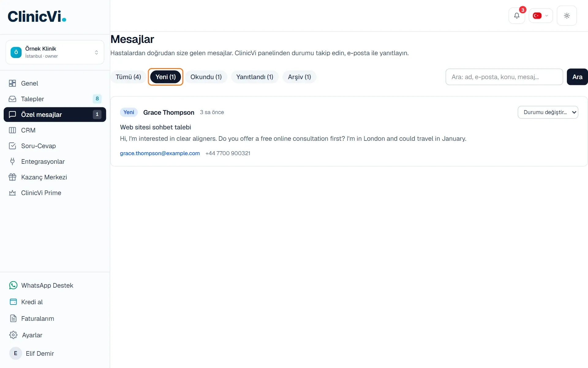Click the phone number +44 7700 900321
The width and height of the screenshot is (588, 368).
coord(228,153)
